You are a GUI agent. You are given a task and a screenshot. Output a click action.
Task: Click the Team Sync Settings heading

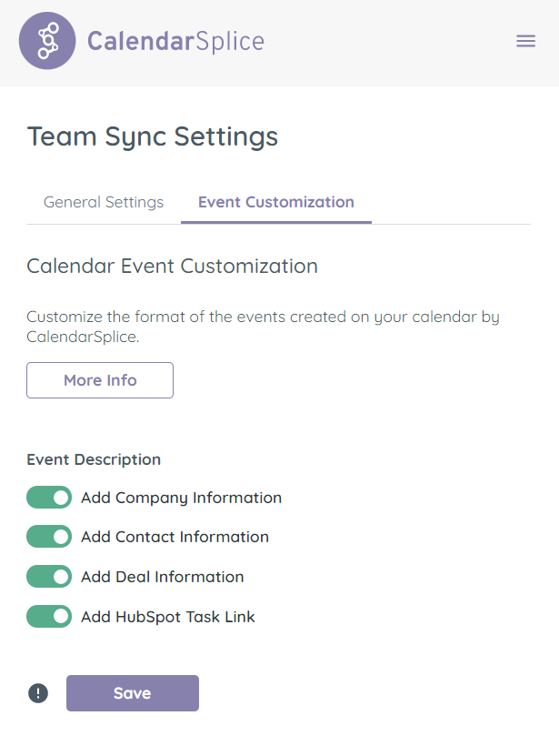pyautogui.click(x=153, y=136)
